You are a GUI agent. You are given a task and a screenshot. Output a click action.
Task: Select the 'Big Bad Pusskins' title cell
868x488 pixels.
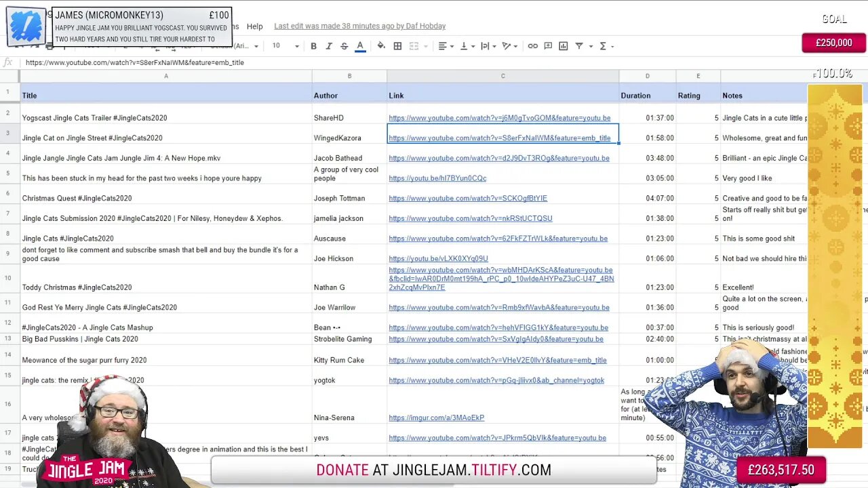coord(166,339)
